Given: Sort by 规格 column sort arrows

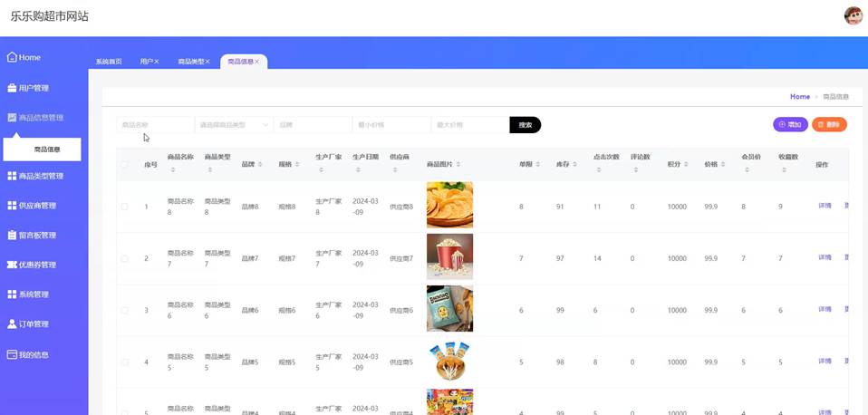Looking at the screenshot, I should coord(297,164).
